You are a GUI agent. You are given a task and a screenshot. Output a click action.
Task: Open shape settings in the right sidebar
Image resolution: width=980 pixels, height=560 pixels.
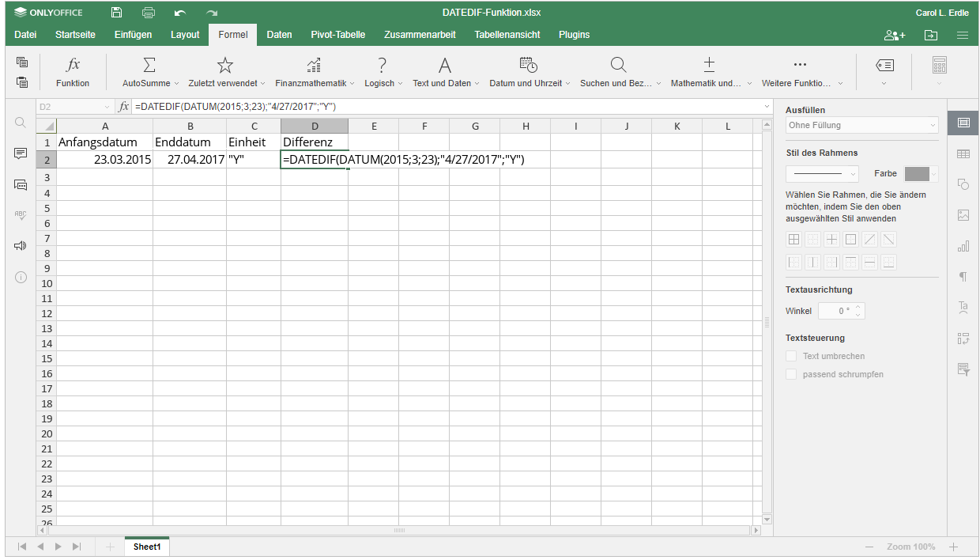pyautogui.click(x=963, y=184)
